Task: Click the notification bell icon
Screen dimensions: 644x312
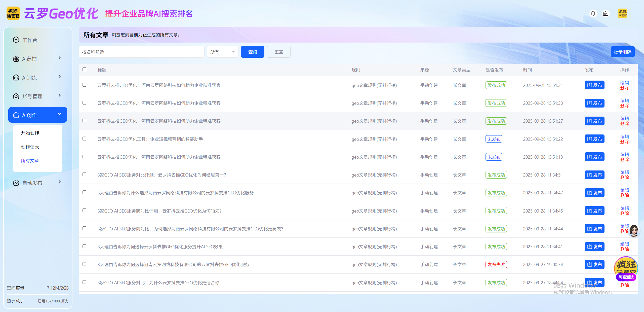Action: click(x=593, y=13)
